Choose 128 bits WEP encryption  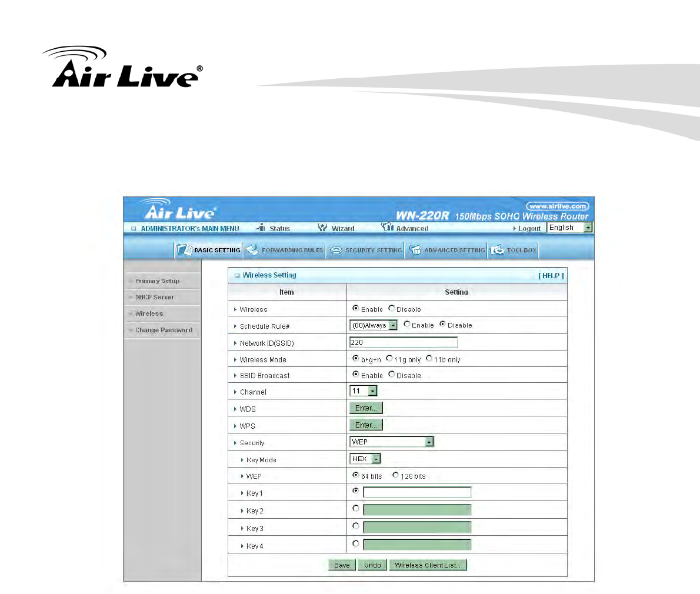(395, 475)
